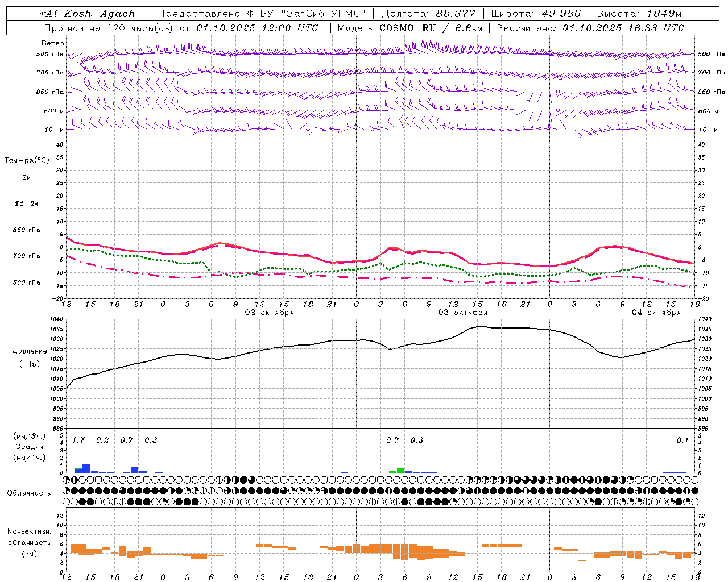Click the Td 2м dew point legend entry
Image resolution: width=728 pixels, height=582 pixels.
26,206
